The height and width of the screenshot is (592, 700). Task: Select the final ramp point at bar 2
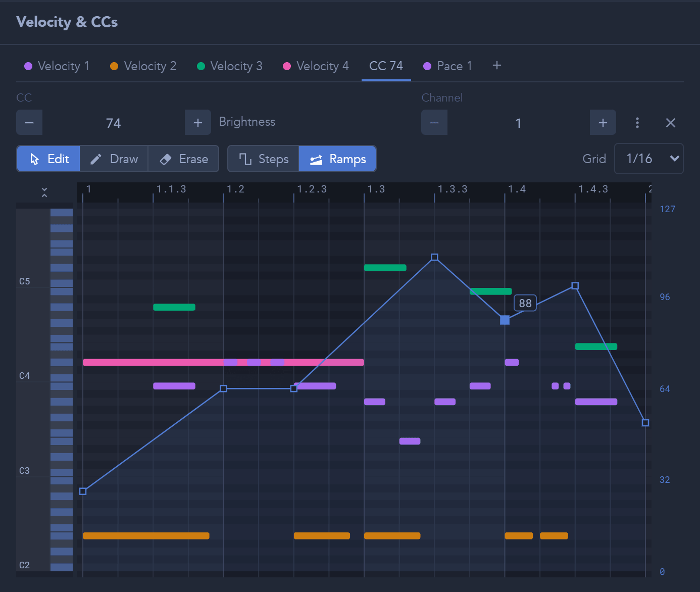[645, 423]
